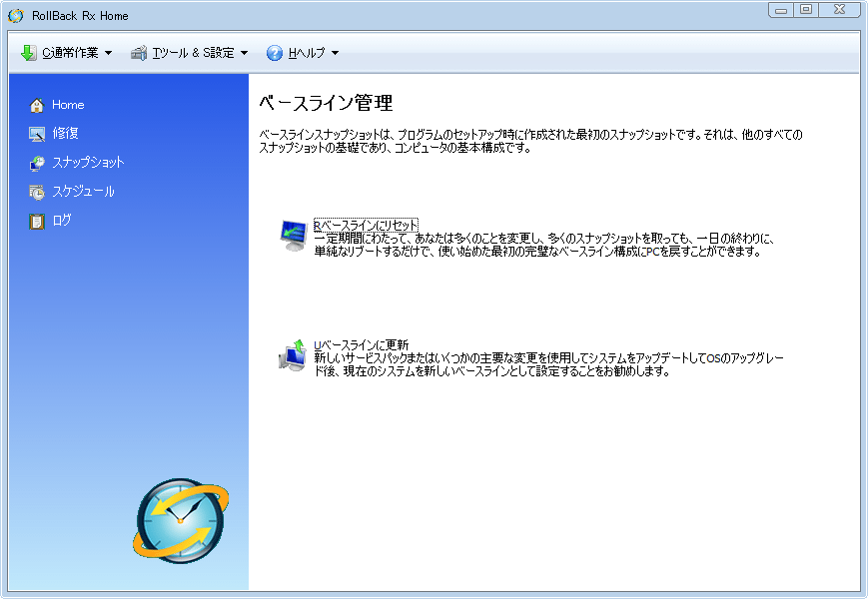Click the monitor icon for ベースラインにリセット
The height and width of the screenshot is (599, 868).
click(x=293, y=236)
